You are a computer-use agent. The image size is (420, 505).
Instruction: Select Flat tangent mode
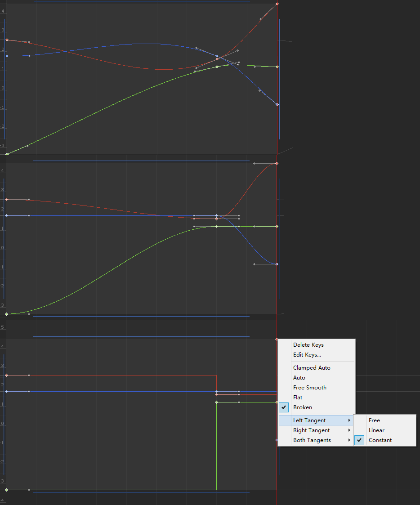click(x=316, y=398)
